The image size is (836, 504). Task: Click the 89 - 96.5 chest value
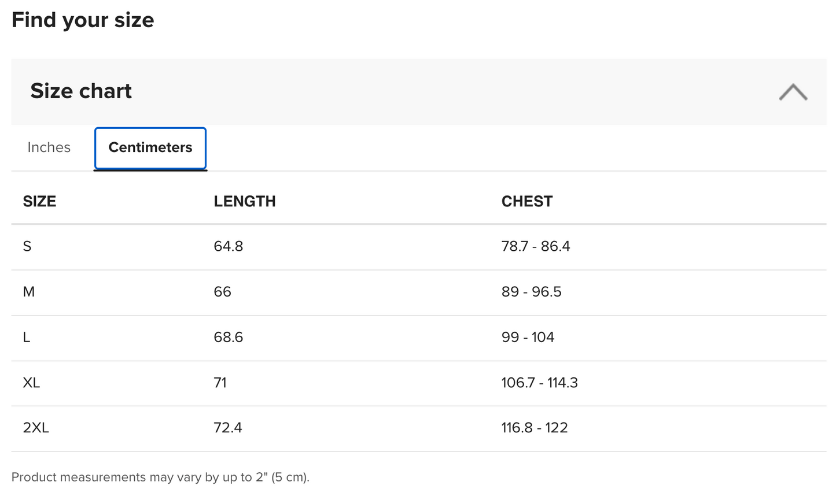(x=532, y=292)
